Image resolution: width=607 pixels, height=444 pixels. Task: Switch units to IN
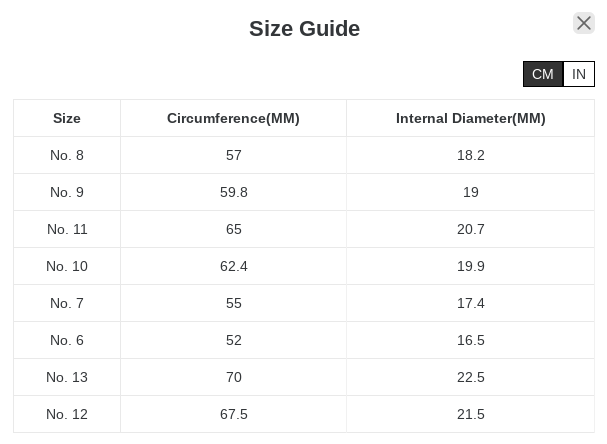[x=579, y=74]
